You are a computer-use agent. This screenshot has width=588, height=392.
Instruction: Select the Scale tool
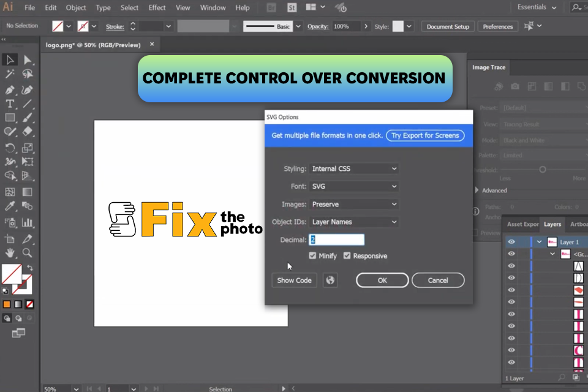28,148
